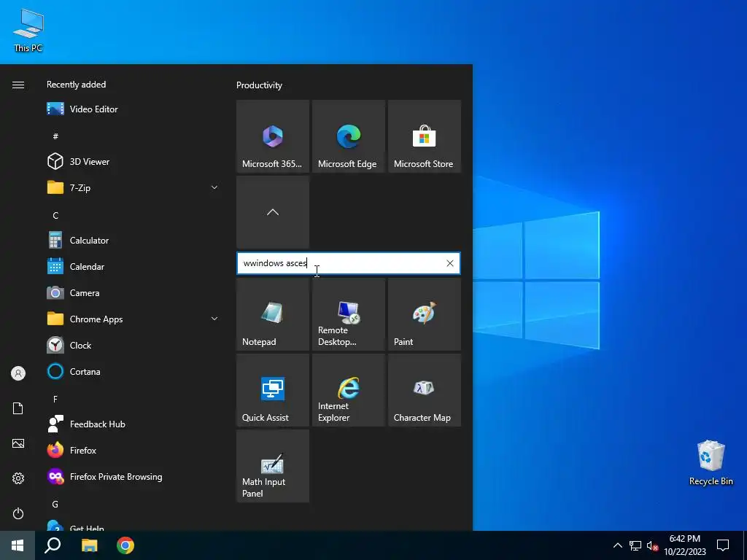Select the This PC desktop icon

click(x=28, y=30)
